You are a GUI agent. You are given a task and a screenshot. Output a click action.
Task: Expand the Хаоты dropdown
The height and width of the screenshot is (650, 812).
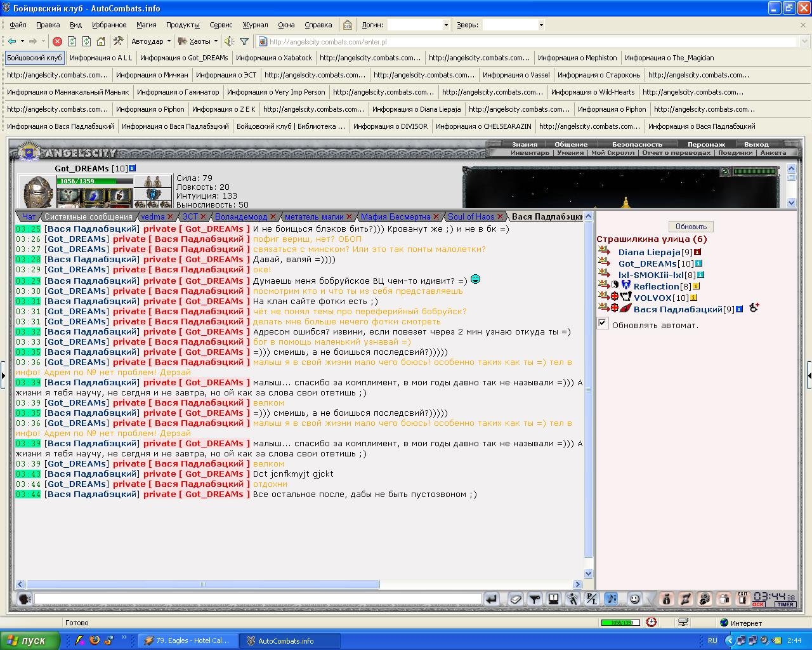click(x=216, y=41)
